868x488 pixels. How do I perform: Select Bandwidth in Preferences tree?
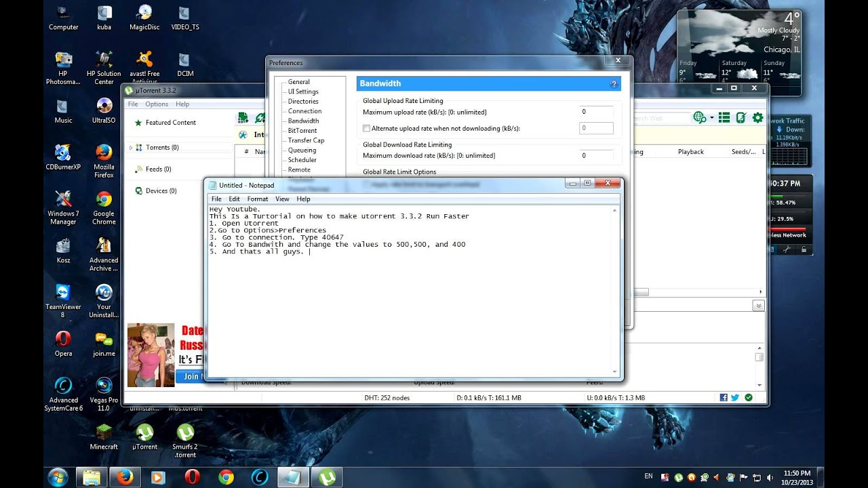click(x=303, y=121)
